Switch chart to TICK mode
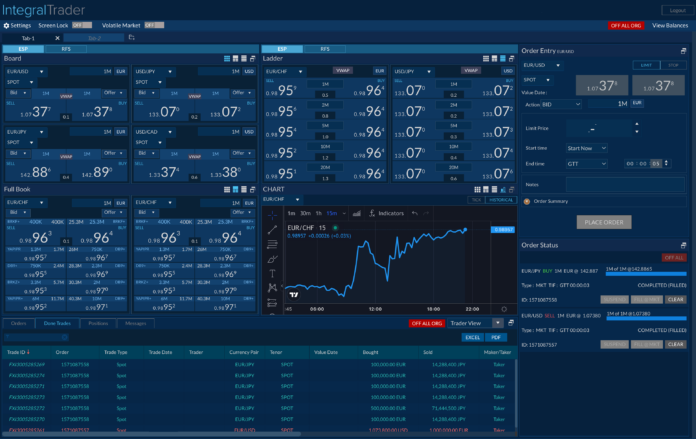This screenshot has height=439, width=696. coord(476,200)
